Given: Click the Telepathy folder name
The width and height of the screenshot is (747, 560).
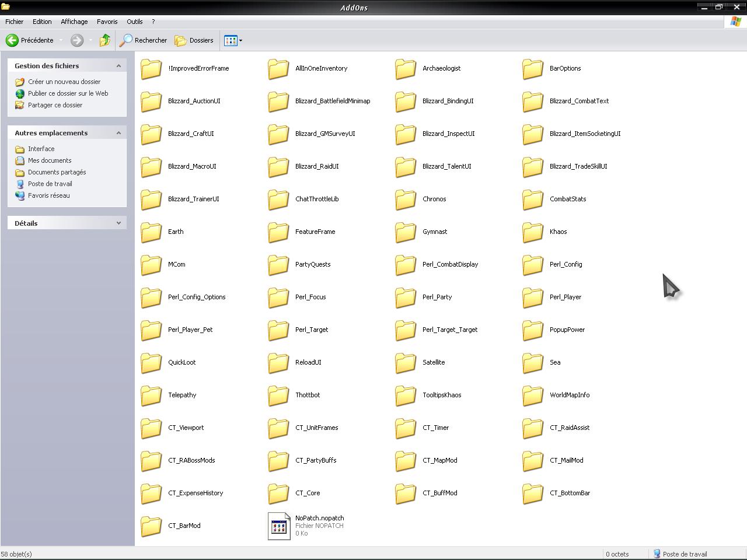Looking at the screenshot, I should tap(182, 395).
